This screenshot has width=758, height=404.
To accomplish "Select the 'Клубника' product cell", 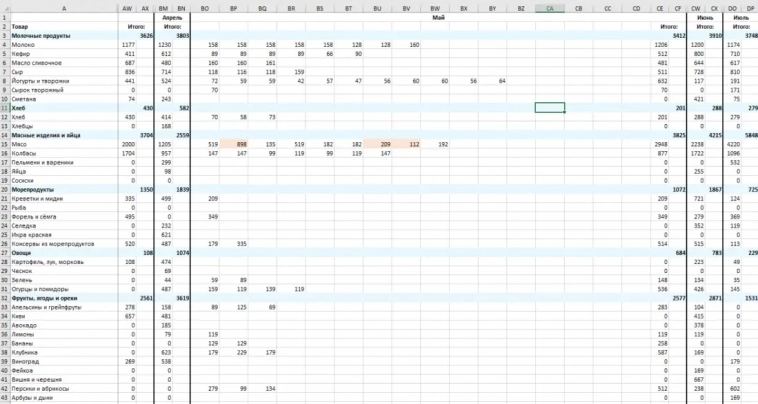I will (64, 352).
